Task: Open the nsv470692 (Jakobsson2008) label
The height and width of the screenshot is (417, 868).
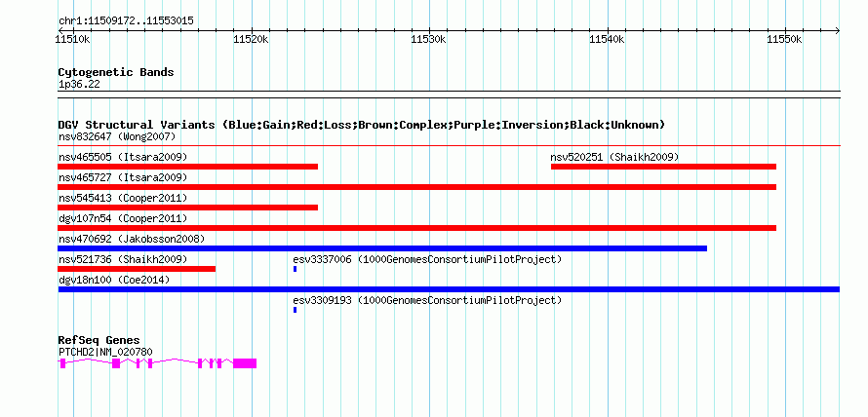Action: [132, 239]
